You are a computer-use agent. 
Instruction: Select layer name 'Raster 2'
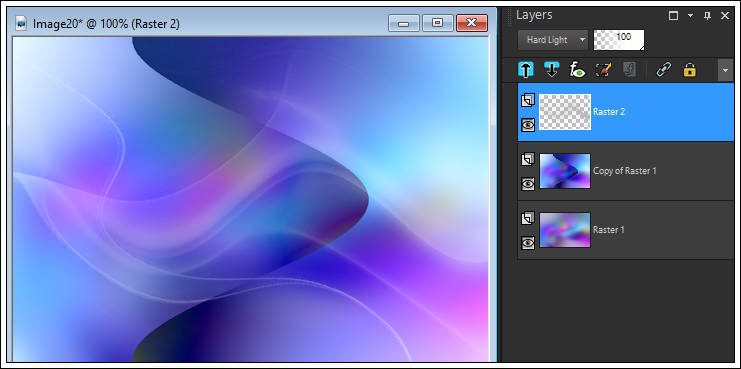tap(609, 112)
